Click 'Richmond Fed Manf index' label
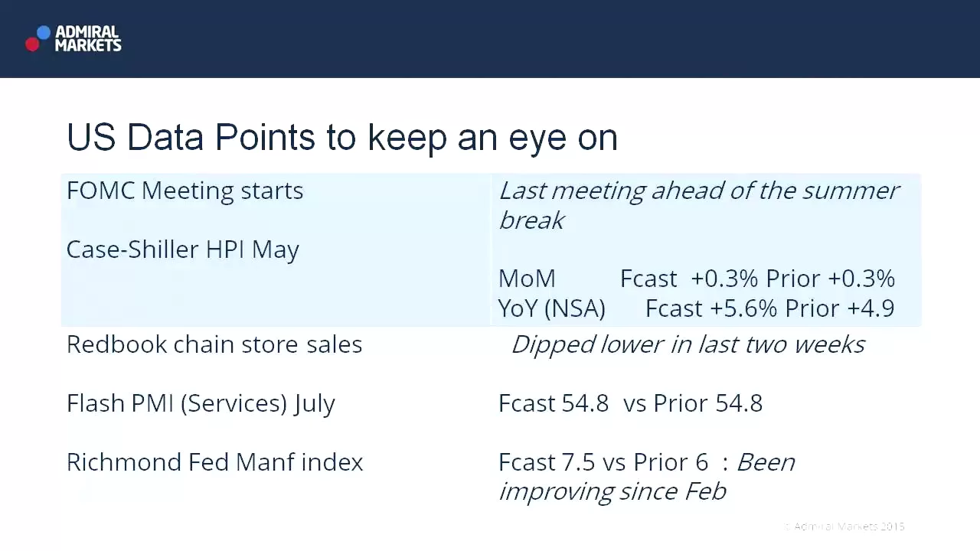Screen dimensions: 980x551 pos(214,462)
